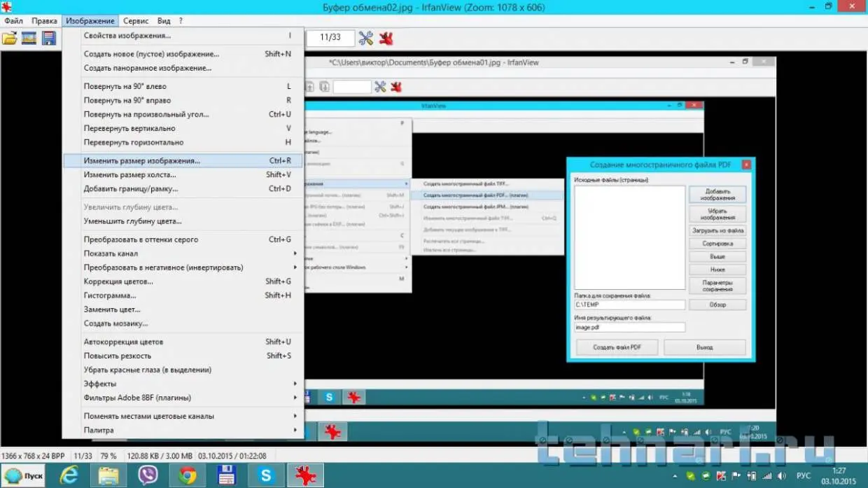Image resolution: width=868 pixels, height=488 pixels.
Task: Open Viber from the taskbar
Action: click(148, 475)
